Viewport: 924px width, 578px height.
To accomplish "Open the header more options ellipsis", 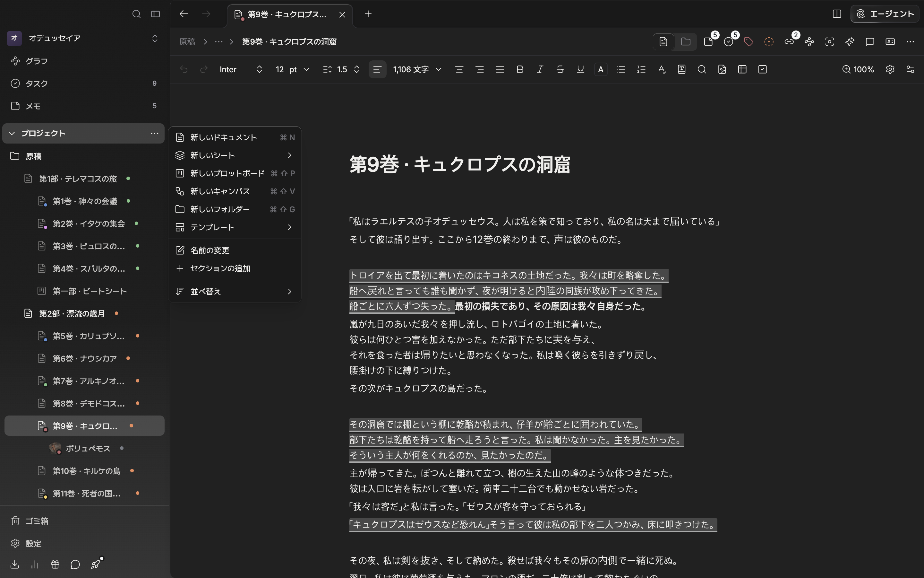I will (910, 42).
